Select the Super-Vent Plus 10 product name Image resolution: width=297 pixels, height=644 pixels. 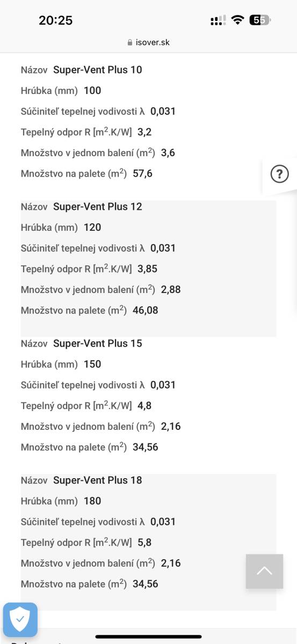pos(98,70)
